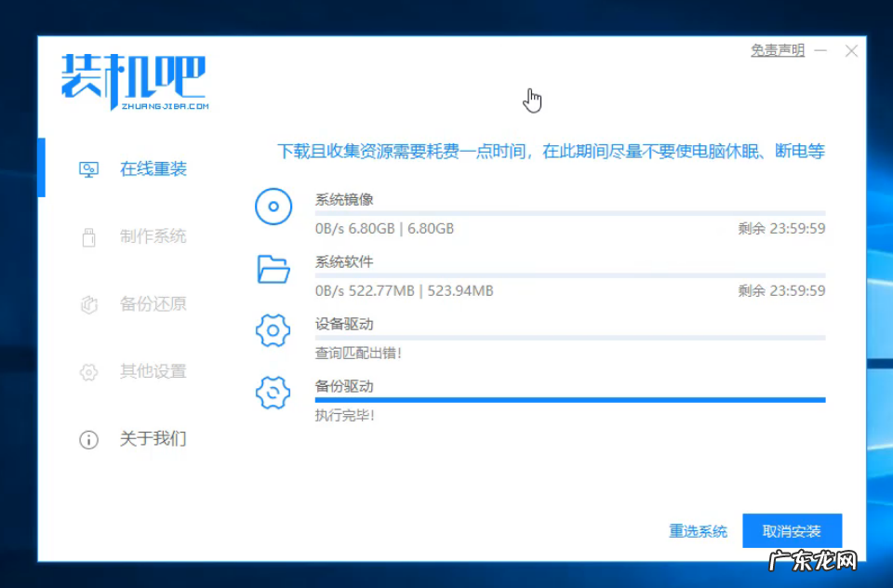Click the 系统镜像 disc icon
The height and width of the screenshot is (588, 893).
[272, 207]
